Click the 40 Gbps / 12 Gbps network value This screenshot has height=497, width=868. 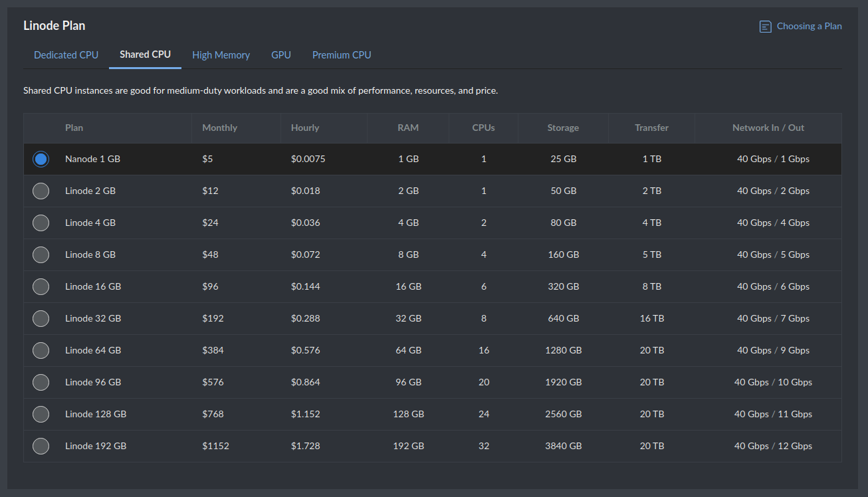773,447
